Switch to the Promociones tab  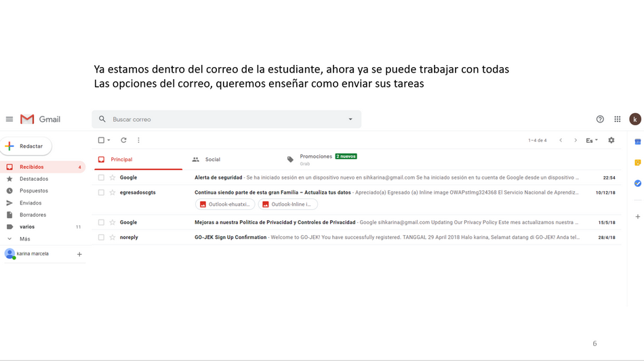click(x=316, y=156)
